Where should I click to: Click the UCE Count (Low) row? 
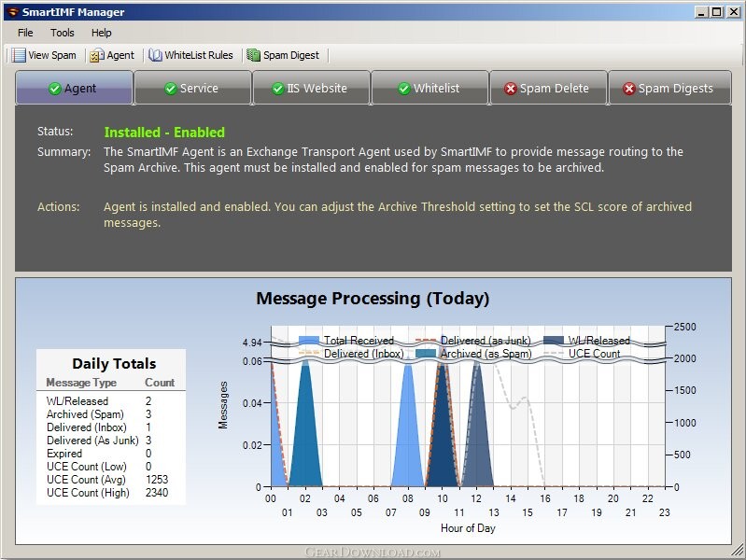coord(111,467)
